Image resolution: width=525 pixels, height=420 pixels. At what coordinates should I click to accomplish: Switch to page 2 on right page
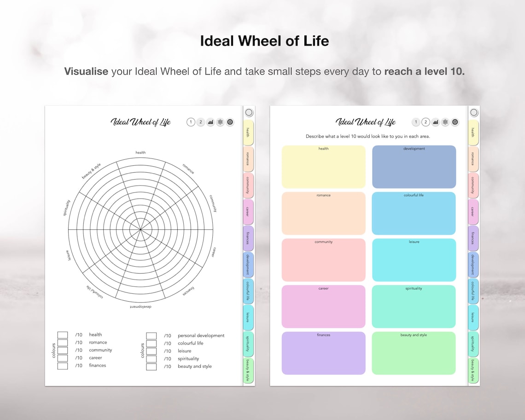[424, 122]
